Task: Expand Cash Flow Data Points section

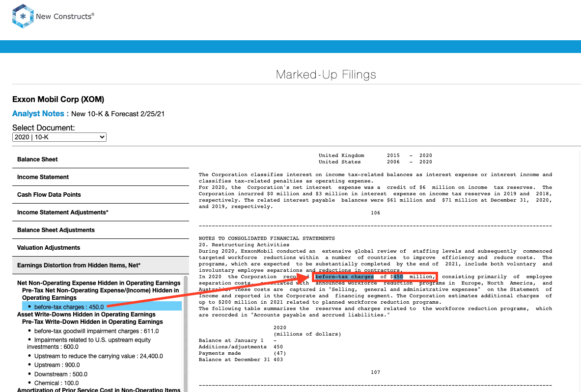Action: (x=100, y=195)
